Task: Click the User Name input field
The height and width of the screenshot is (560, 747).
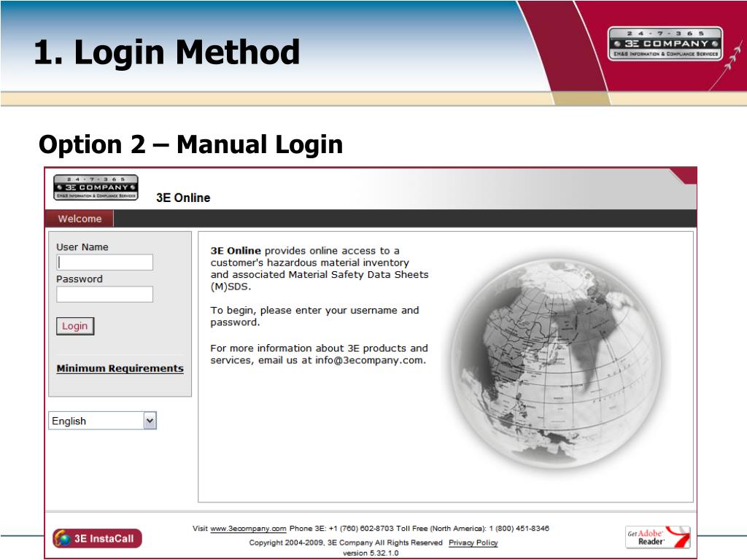Action: point(105,262)
